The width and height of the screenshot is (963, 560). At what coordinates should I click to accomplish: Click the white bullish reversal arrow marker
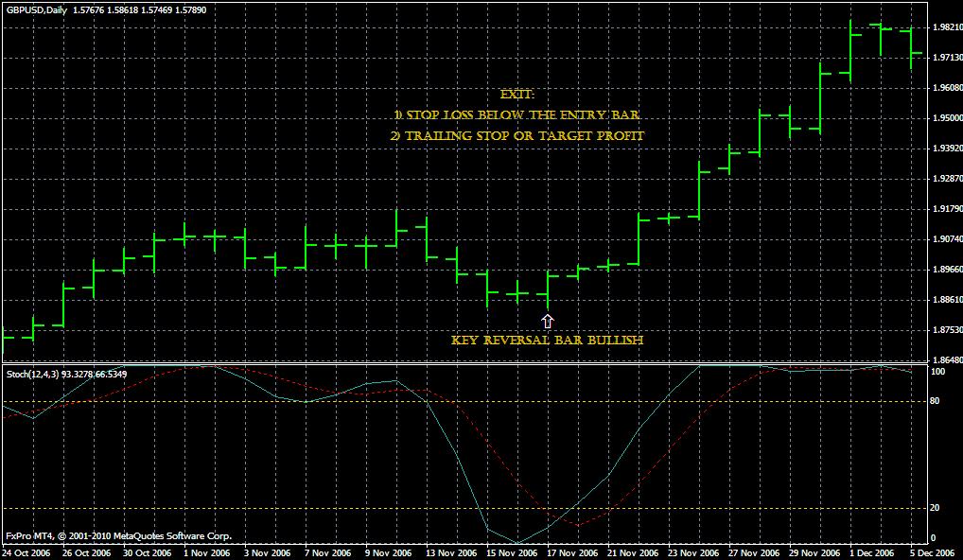point(547,321)
